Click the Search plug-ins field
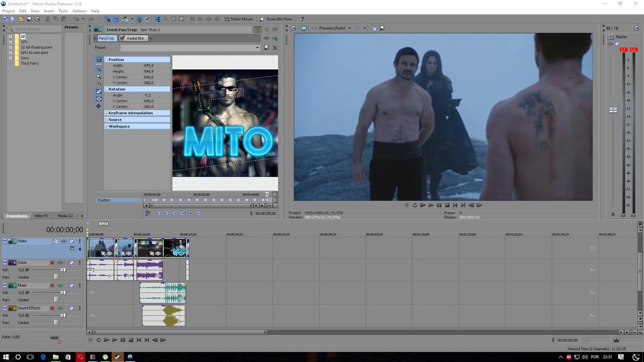This screenshot has width=644, height=362. coord(34,28)
